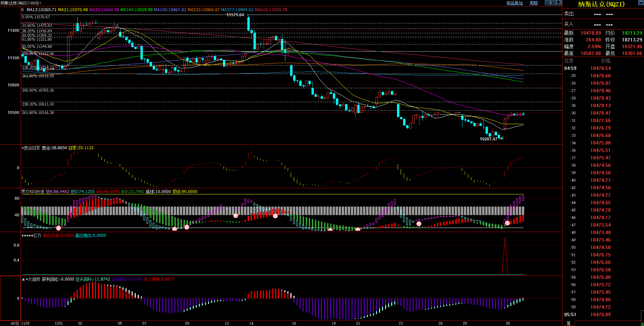Click the 最新 value 10478.09

[591, 33]
